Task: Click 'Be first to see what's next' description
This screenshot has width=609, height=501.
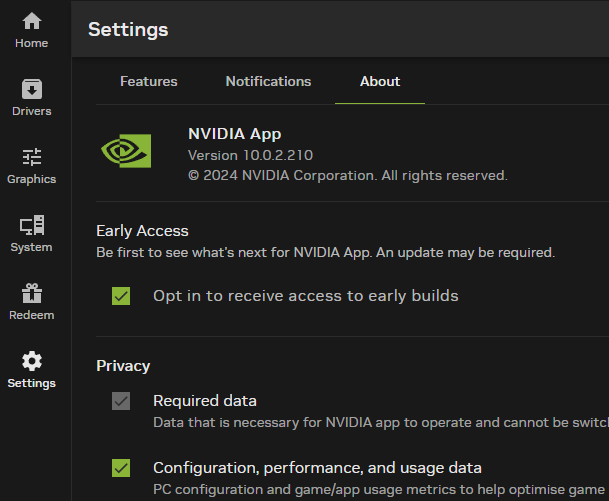Action: click(x=325, y=252)
